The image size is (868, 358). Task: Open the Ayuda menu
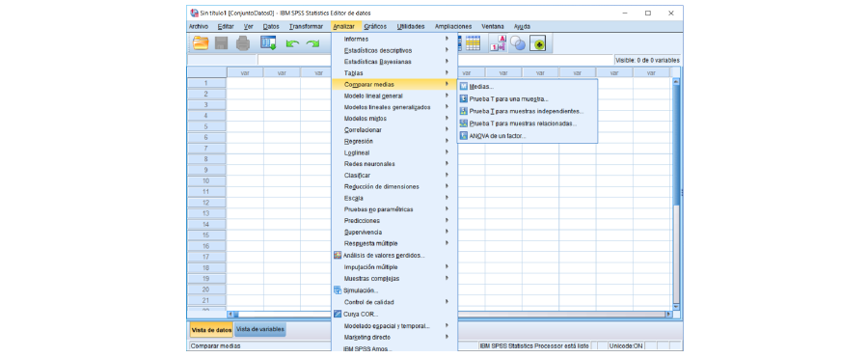point(522,26)
